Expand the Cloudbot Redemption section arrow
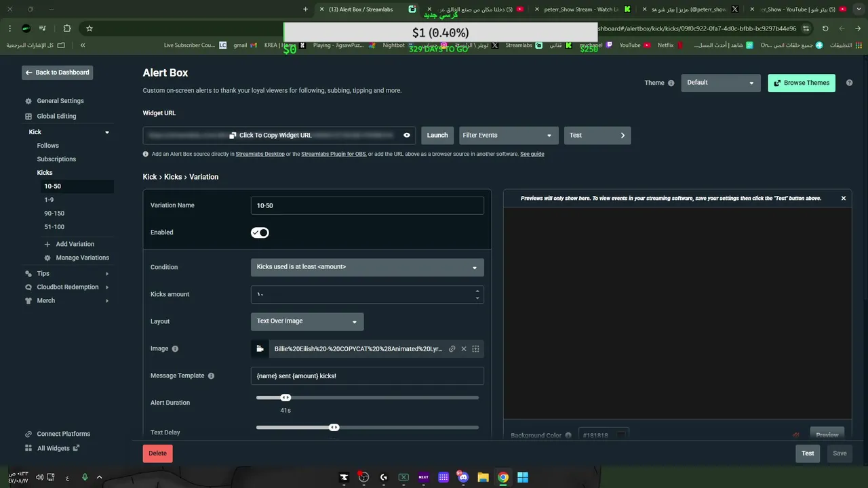868x488 pixels. pyautogui.click(x=107, y=287)
